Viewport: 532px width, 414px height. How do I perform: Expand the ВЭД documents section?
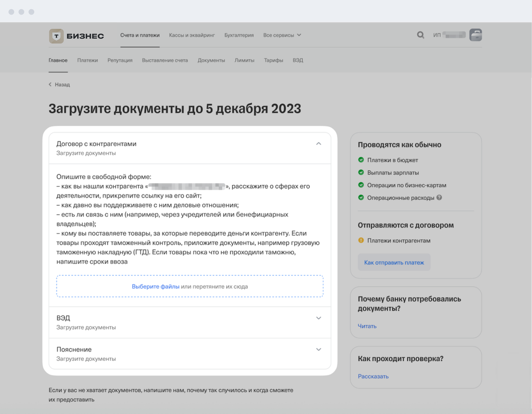pos(319,318)
